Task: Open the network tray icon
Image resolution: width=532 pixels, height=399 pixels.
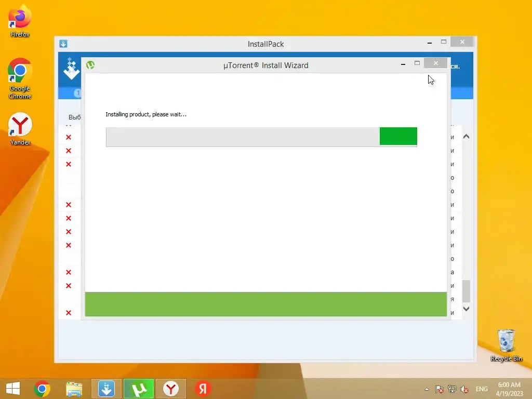Action: (452, 389)
